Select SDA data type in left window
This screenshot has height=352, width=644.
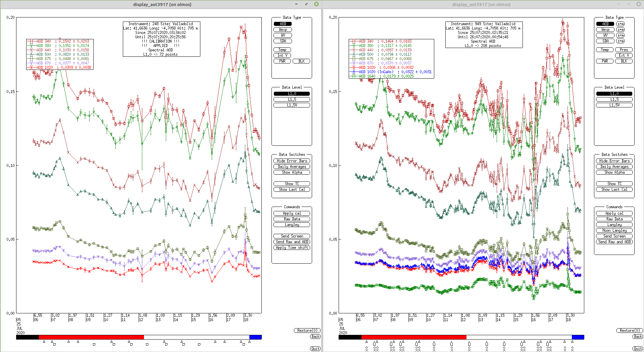pos(283,41)
